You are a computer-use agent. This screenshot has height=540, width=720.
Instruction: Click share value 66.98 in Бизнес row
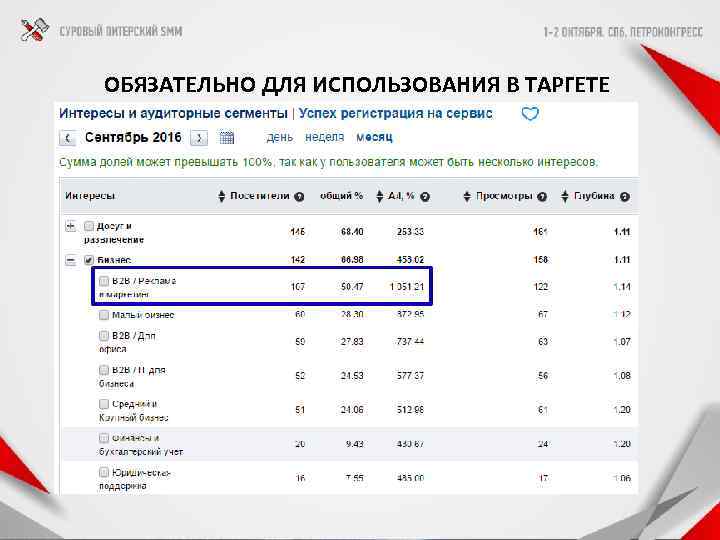click(x=352, y=260)
